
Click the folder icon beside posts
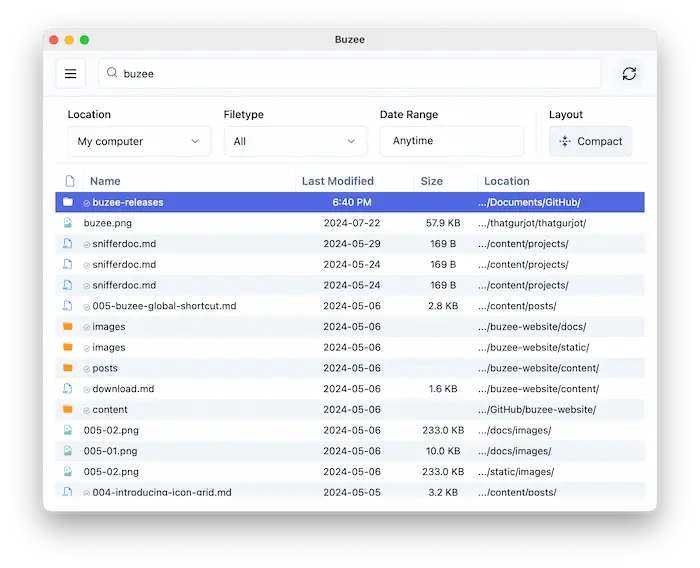pyautogui.click(x=68, y=368)
